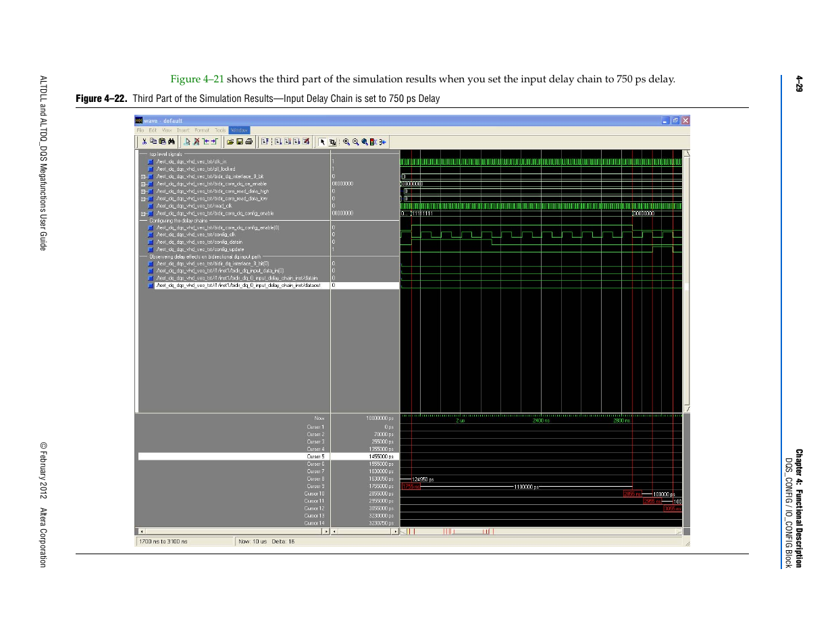The width and height of the screenshot is (834, 644).
Task: Select the config_update signal row
Action: 200,250
